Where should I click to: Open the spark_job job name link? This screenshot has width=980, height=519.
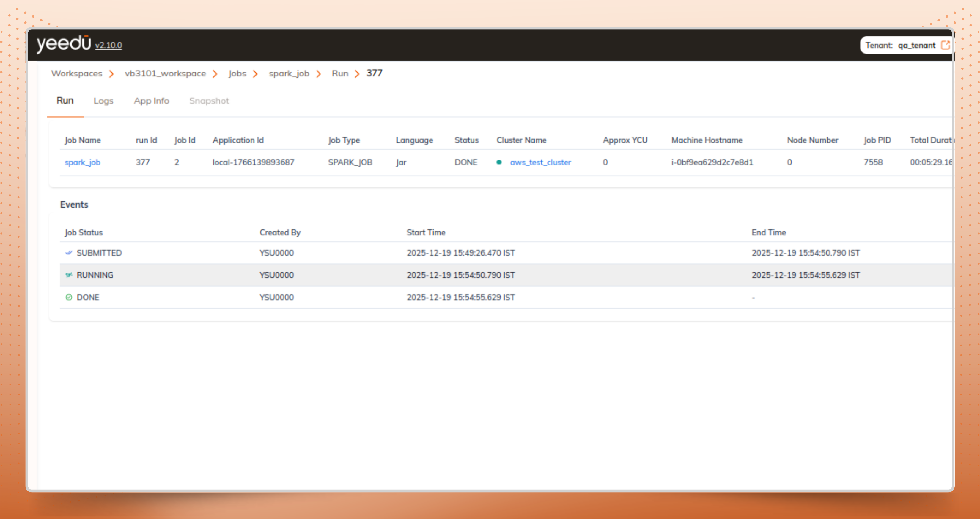coord(83,162)
